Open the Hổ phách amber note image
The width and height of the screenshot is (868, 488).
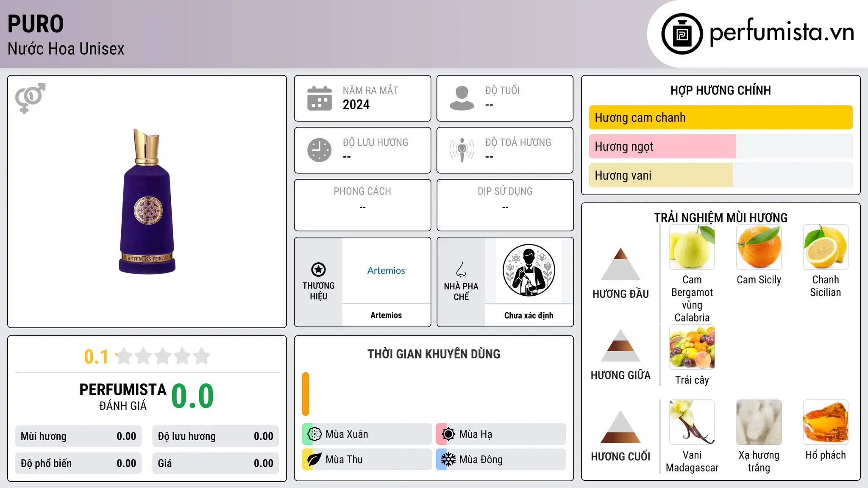[x=826, y=422]
